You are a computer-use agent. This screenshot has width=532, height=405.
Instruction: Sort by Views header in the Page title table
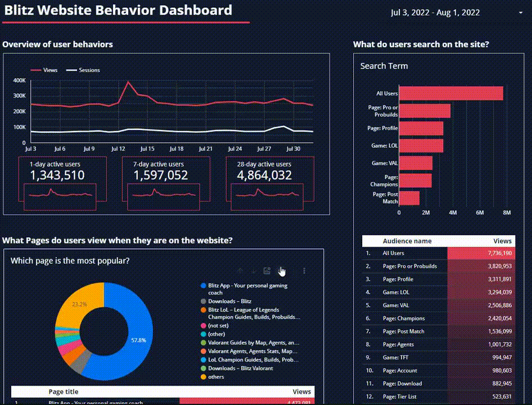tap(301, 391)
